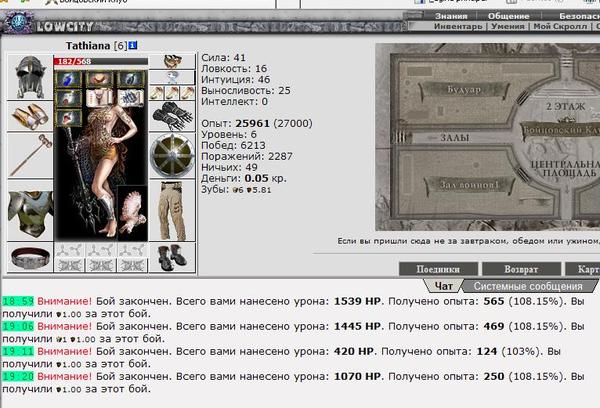Viewport: 600px width, 408px height.
Task: Click the owl pet image
Action: (132, 213)
